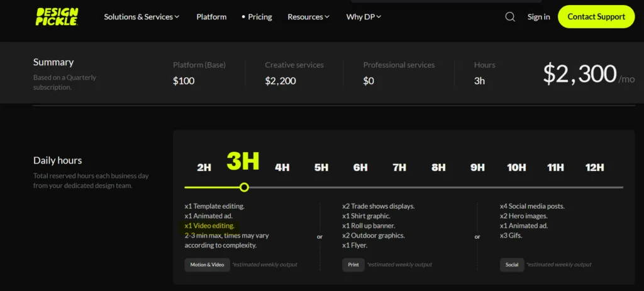Viewport: 644px width, 291px height.
Task: Expand the Why DP menu
Action: (364, 17)
